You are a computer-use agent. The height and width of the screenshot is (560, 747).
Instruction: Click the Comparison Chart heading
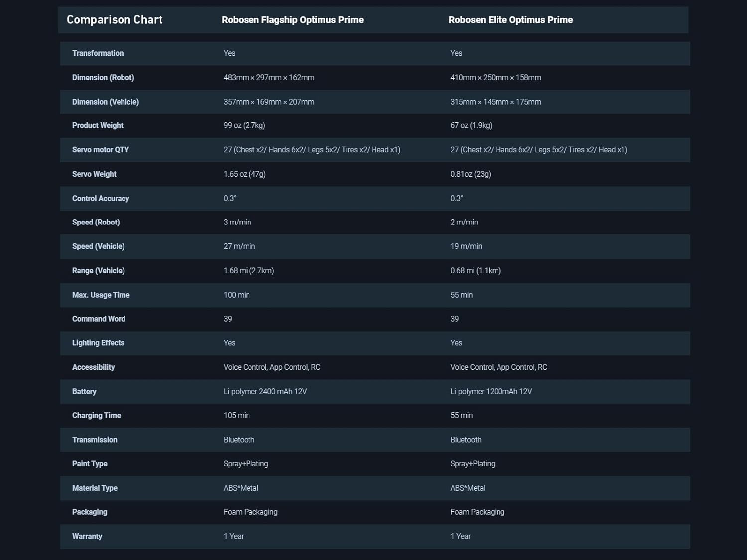point(115,20)
